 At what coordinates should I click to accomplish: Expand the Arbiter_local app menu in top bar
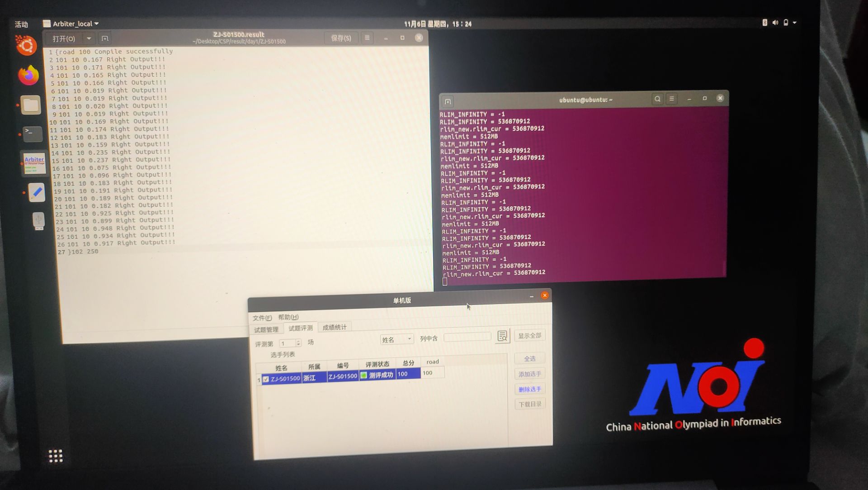[x=72, y=24]
